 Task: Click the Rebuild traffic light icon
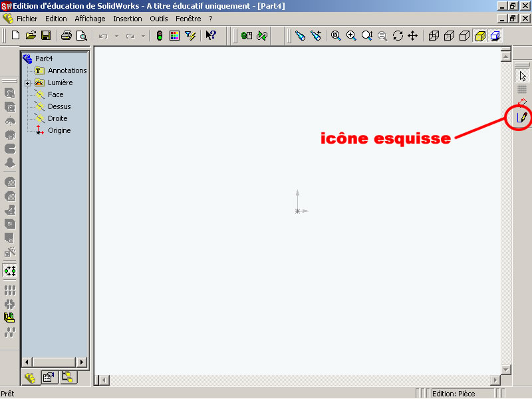(x=160, y=35)
